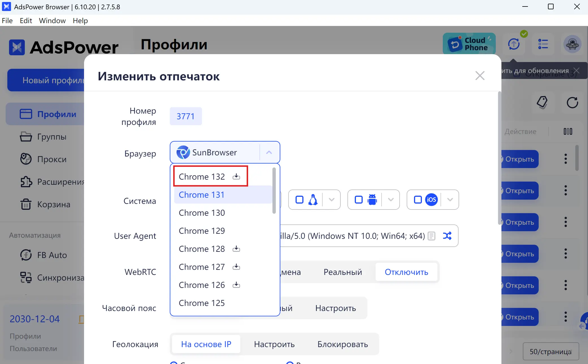This screenshot has width=588, height=364.
Task: Set WebRTC to Отключить
Action: click(x=406, y=272)
